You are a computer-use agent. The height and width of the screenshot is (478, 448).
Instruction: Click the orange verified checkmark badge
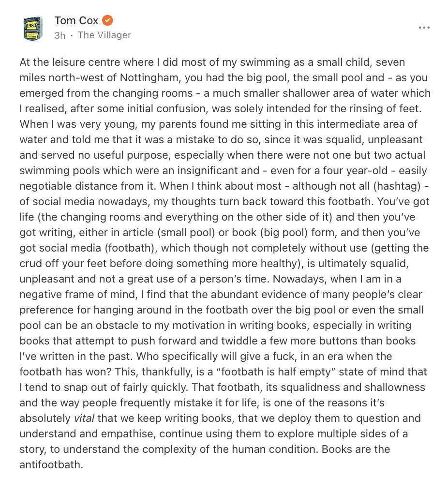tap(107, 20)
